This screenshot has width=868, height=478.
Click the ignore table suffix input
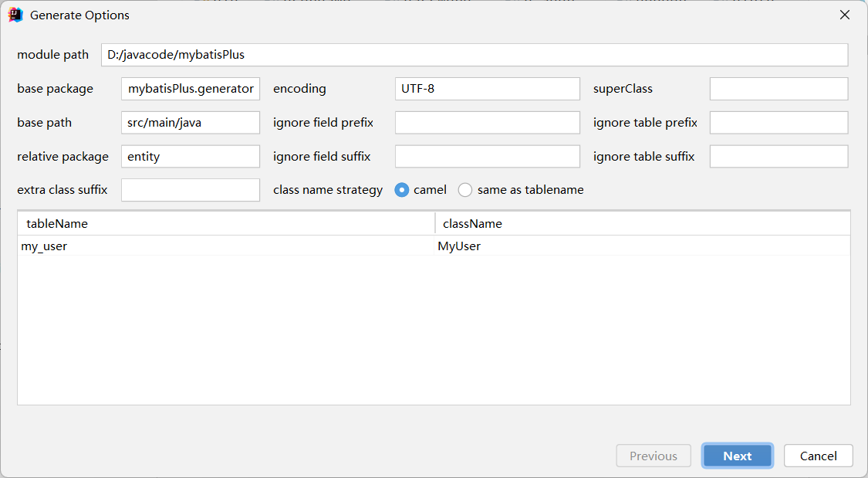pyautogui.click(x=778, y=156)
